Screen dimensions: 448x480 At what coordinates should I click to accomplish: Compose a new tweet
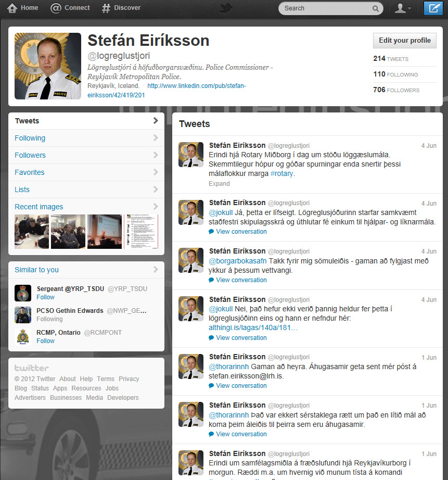(432, 8)
